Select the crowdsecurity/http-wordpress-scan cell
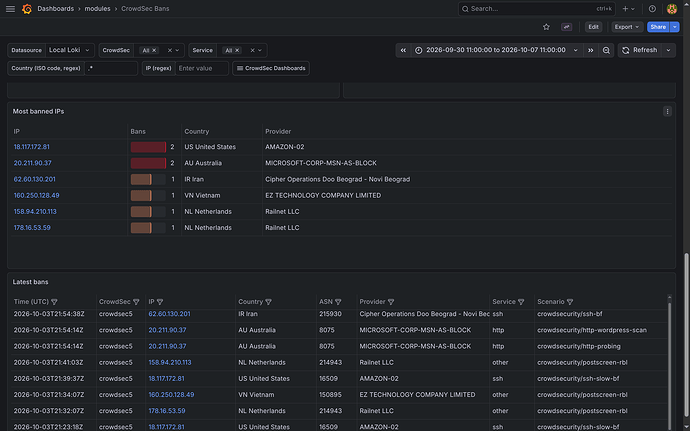690x431 pixels. point(592,330)
